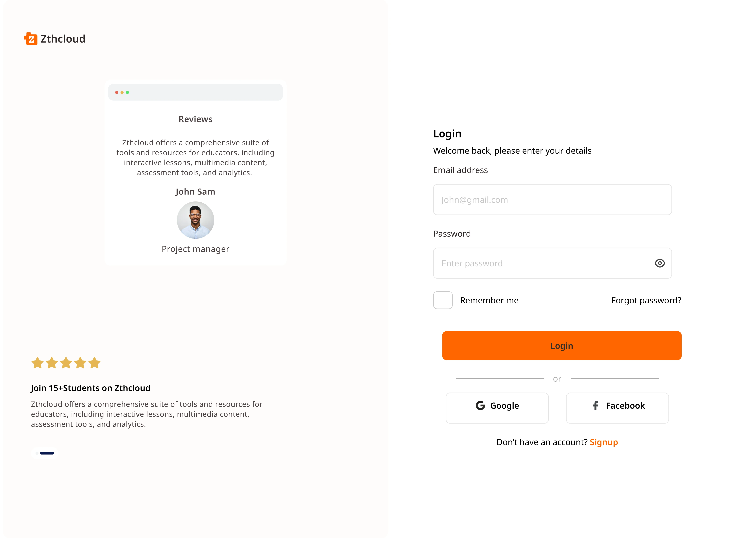The image size is (756, 538).
Task: Click the first gold rating star
Action: 37,363
